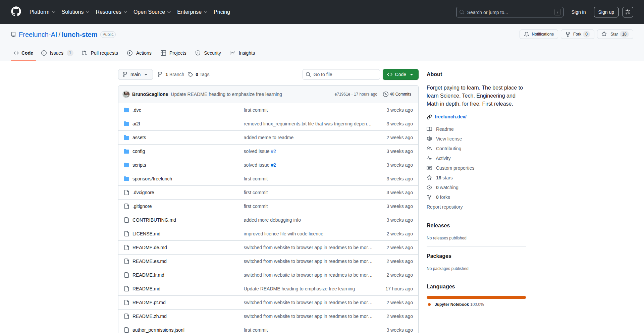This screenshot has width=644, height=333.
Task: Open the Platform dropdown menu
Action: 42,12
